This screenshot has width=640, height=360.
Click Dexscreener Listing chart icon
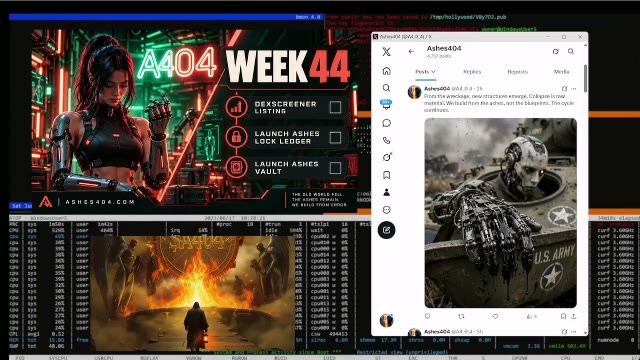(236, 107)
